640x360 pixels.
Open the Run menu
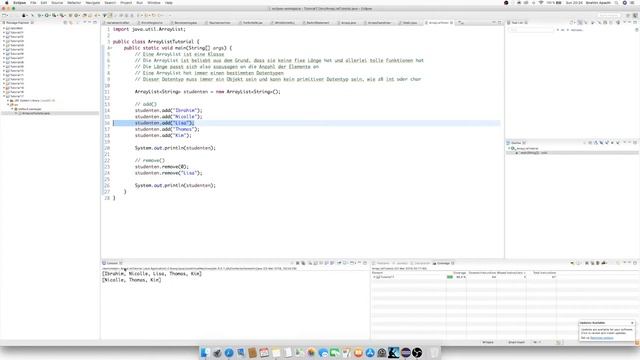140,2
